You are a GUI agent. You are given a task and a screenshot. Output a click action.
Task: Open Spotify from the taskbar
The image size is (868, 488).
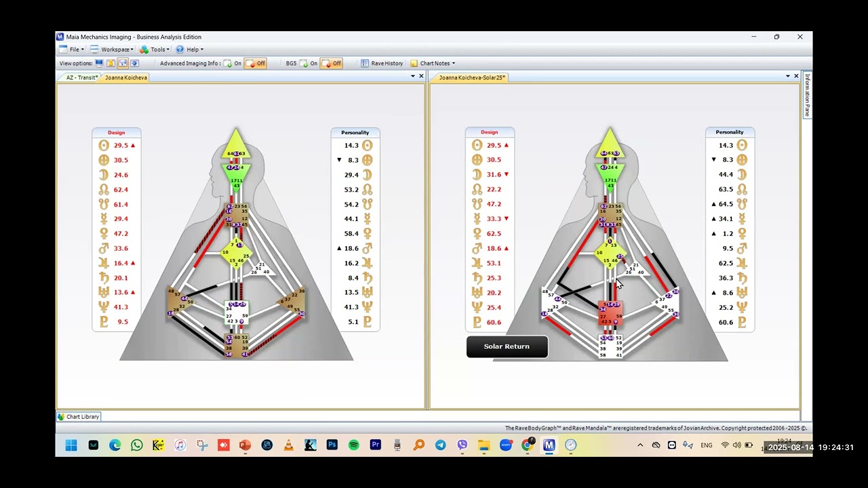point(353,445)
